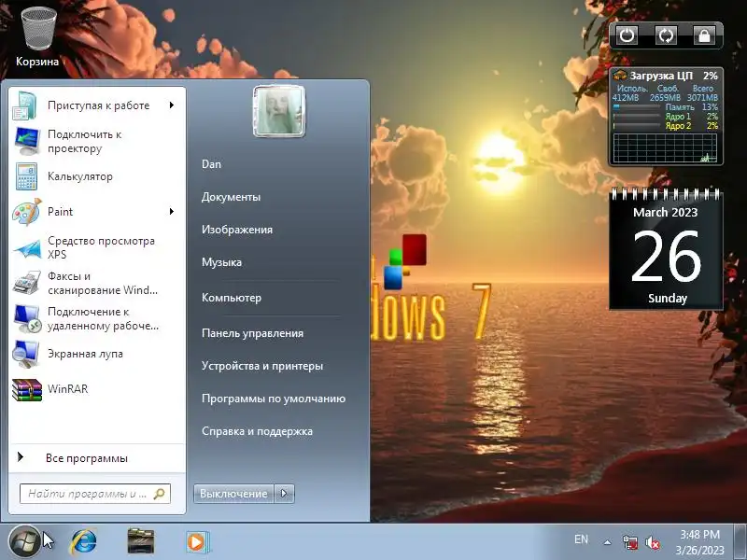Click the search magnifier icon
This screenshot has height=560, width=747.
click(x=159, y=494)
